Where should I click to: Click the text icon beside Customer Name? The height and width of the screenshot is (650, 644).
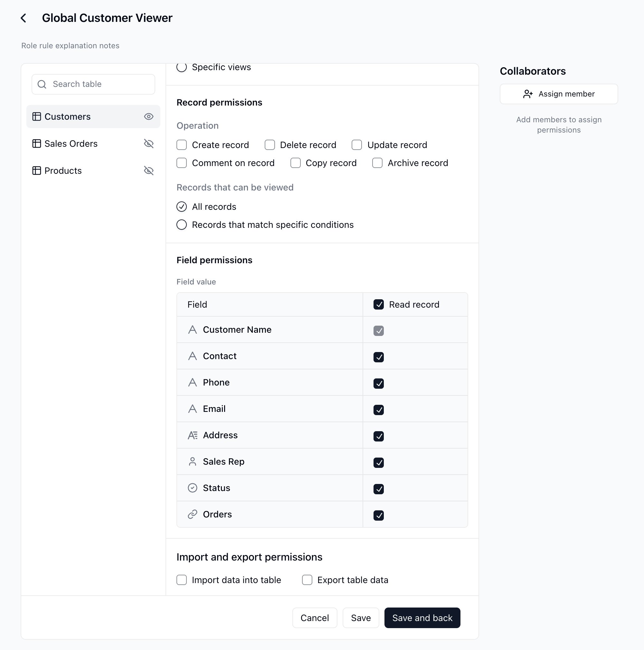click(193, 330)
